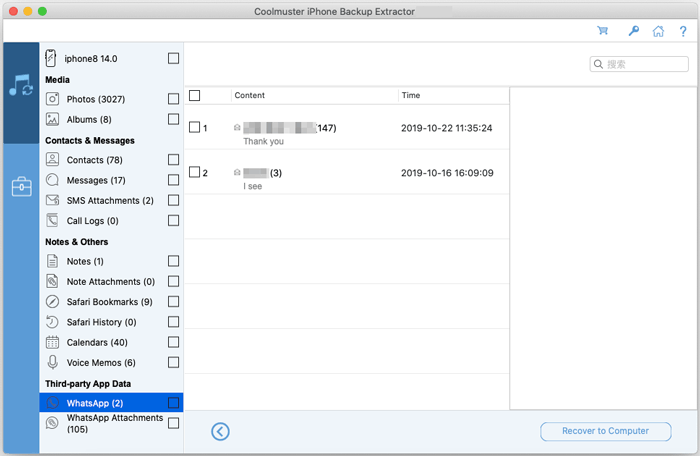Check the Calendars (40) checkbox
Screen dimensions: 700x456
click(x=174, y=342)
